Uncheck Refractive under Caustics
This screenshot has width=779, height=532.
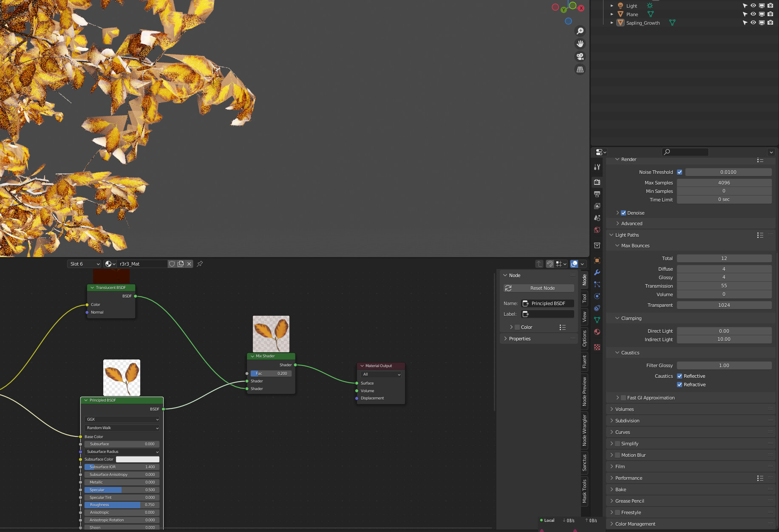coord(680,385)
